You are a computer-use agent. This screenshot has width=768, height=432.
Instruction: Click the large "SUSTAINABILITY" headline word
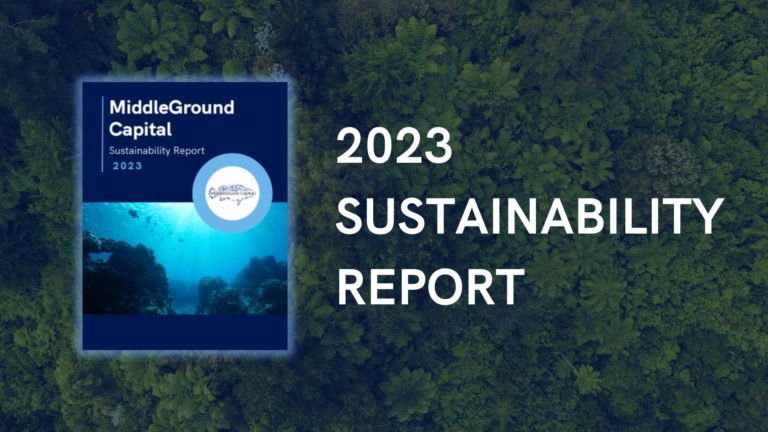[530, 216]
